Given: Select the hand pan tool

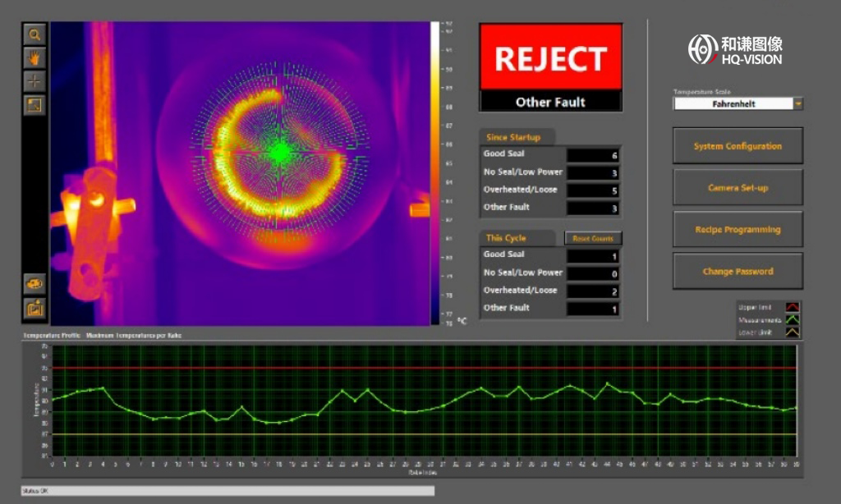Looking at the screenshot, I should pyautogui.click(x=34, y=57).
